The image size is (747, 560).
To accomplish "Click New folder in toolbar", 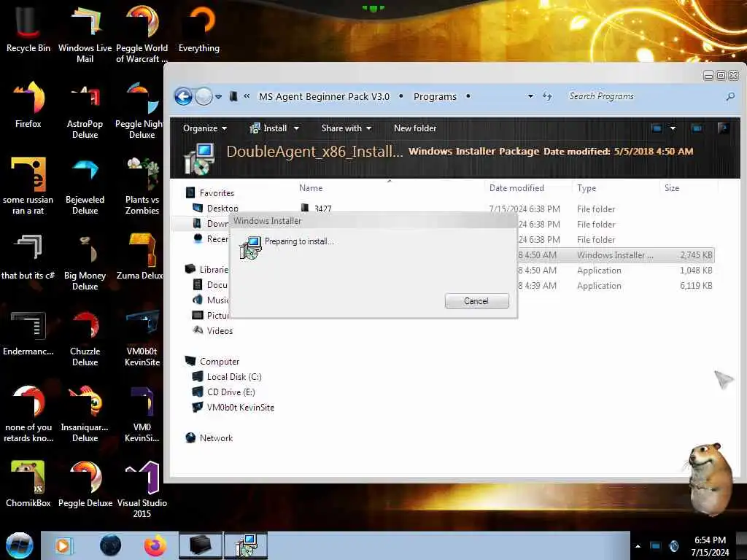I will click(x=415, y=128).
